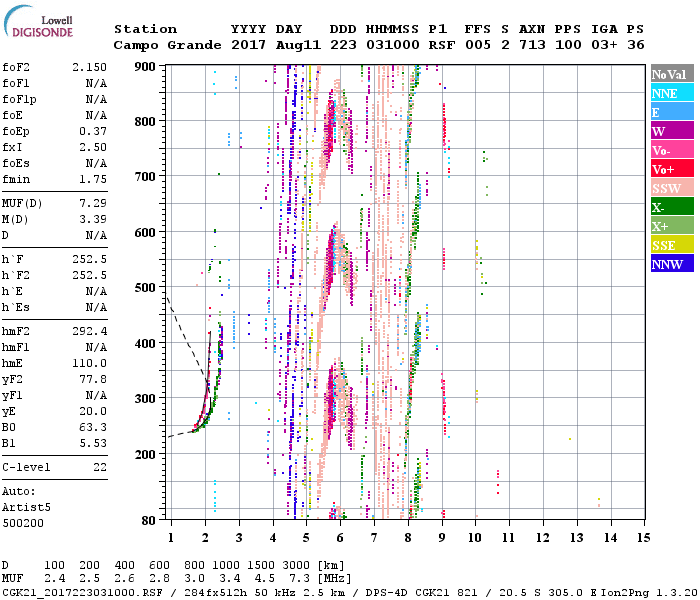This screenshot has width=700, height=600.
Task: Click the PS value 36
Action: 635,45
